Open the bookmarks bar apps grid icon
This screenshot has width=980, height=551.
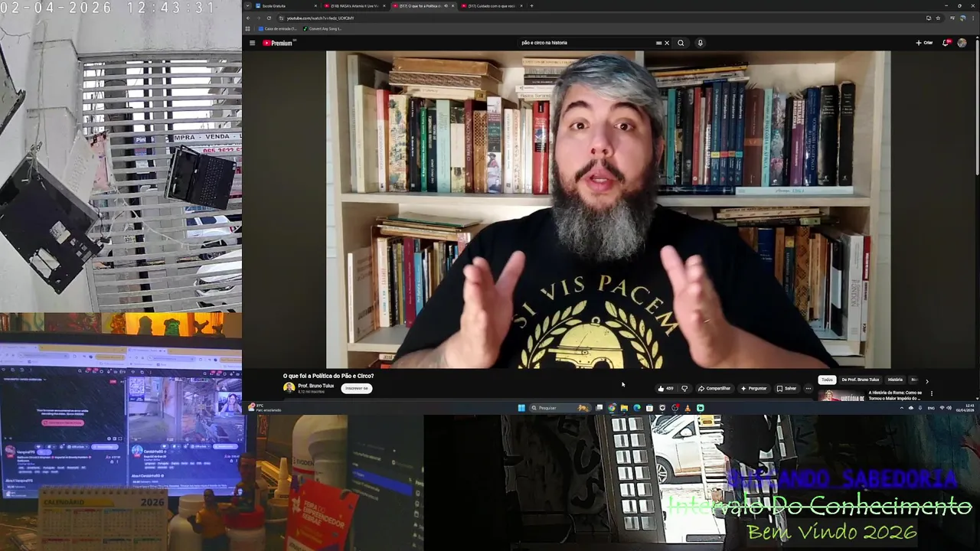[x=247, y=28]
